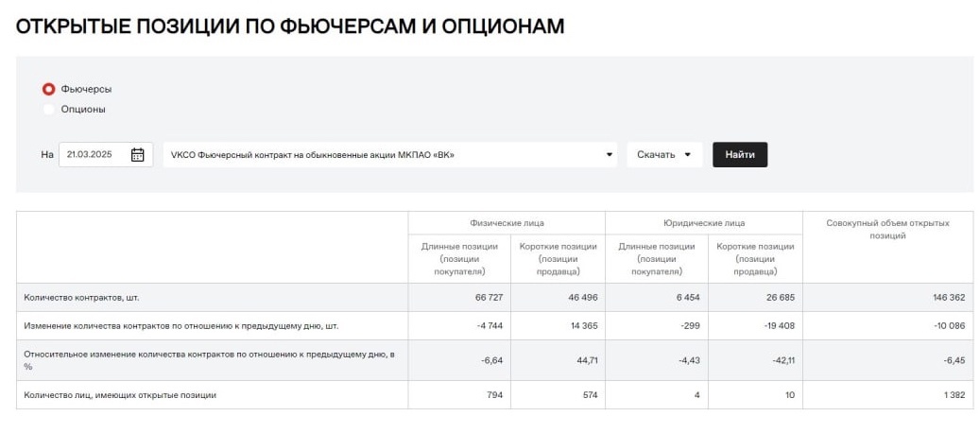Click the 21.03.2025 date input field
Screen dimensions: 980x433
pos(106,155)
